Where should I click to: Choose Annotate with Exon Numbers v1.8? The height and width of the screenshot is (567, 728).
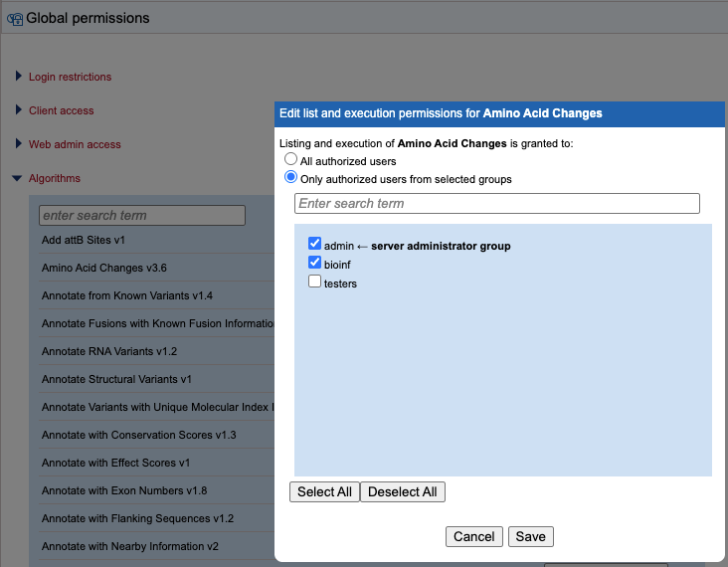coord(124,490)
